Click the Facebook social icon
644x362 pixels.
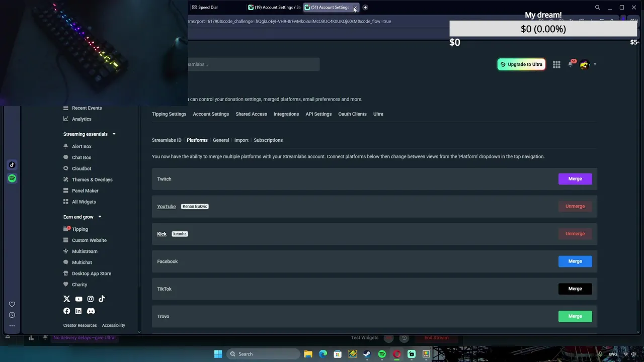(66, 311)
